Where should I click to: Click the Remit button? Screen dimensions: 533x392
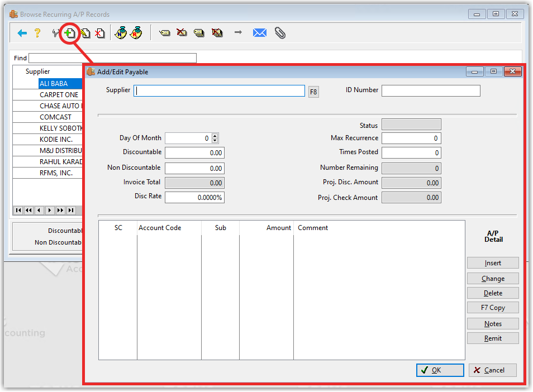coord(493,338)
